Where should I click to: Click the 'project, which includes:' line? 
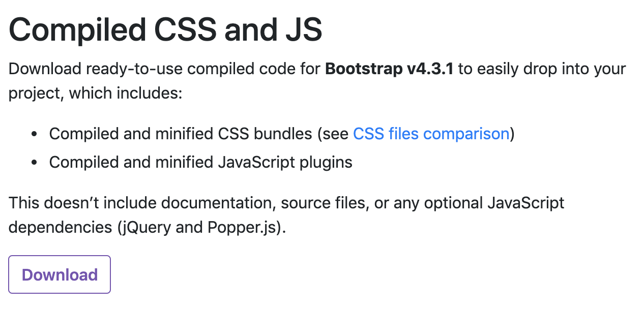pyautogui.click(x=95, y=94)
